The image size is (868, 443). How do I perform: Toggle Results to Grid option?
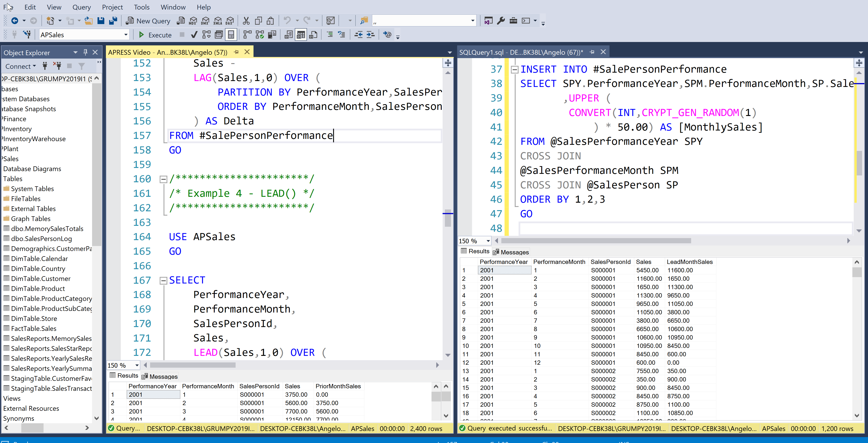(x=301, y=35)
